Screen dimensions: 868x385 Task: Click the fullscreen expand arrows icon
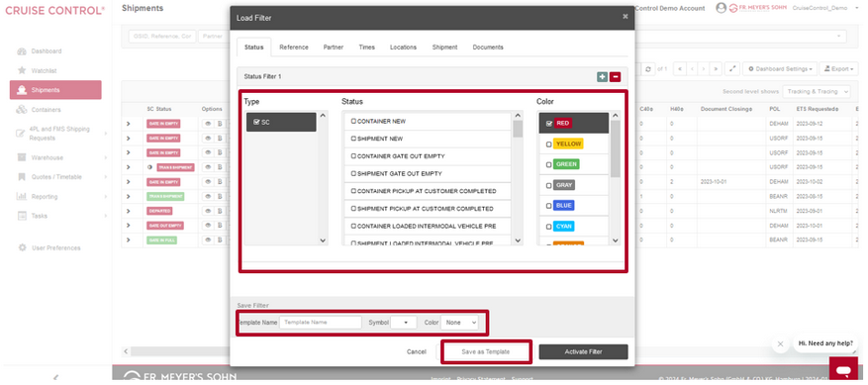tap(732, 69)
